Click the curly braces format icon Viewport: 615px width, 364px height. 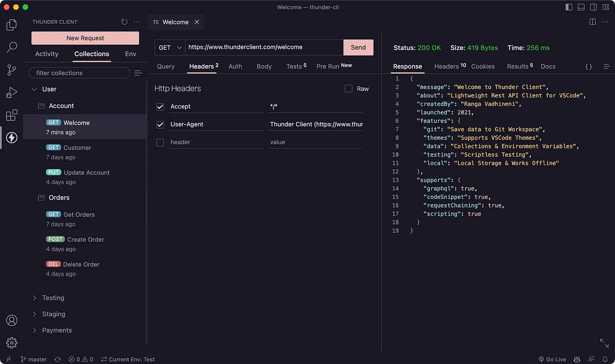[589, 66]
